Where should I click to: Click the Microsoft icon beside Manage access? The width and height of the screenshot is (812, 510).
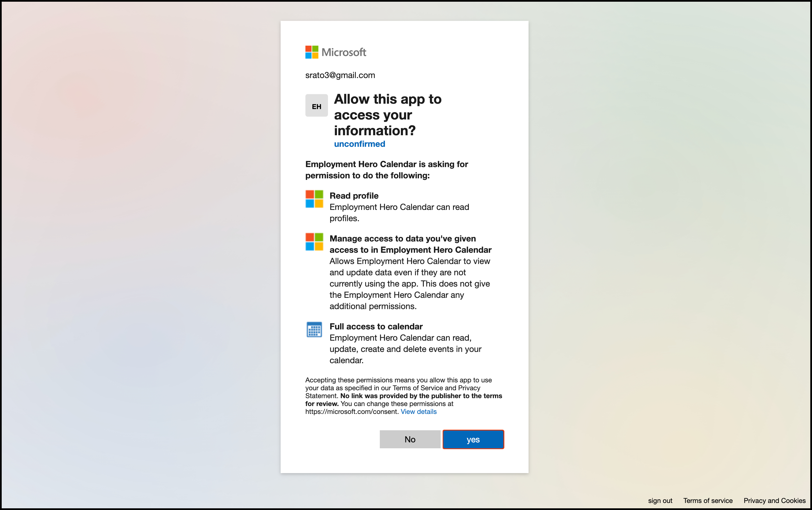click(314, 242)
